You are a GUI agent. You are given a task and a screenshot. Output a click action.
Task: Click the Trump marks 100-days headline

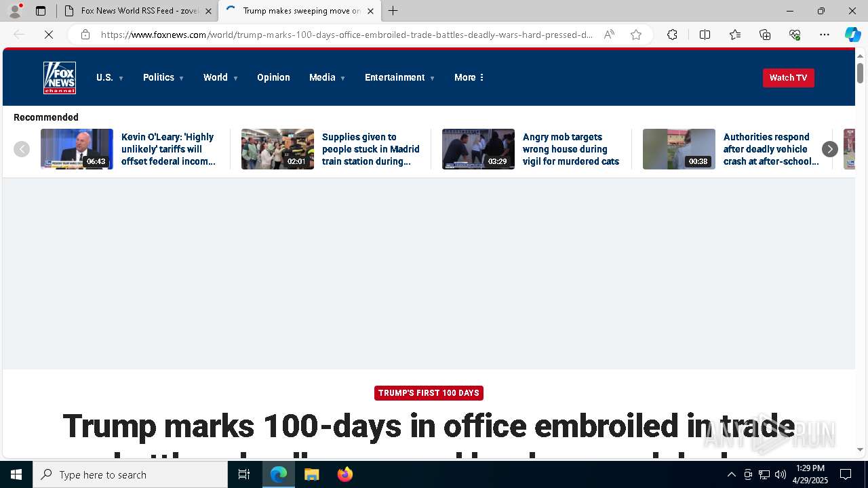[x=429, y=434]
